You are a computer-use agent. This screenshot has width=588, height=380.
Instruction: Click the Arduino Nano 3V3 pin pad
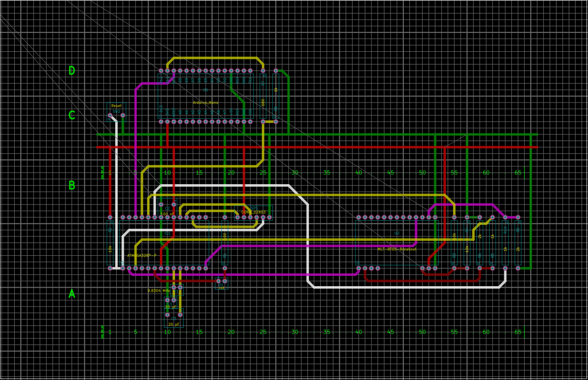[x=167, y=122]
